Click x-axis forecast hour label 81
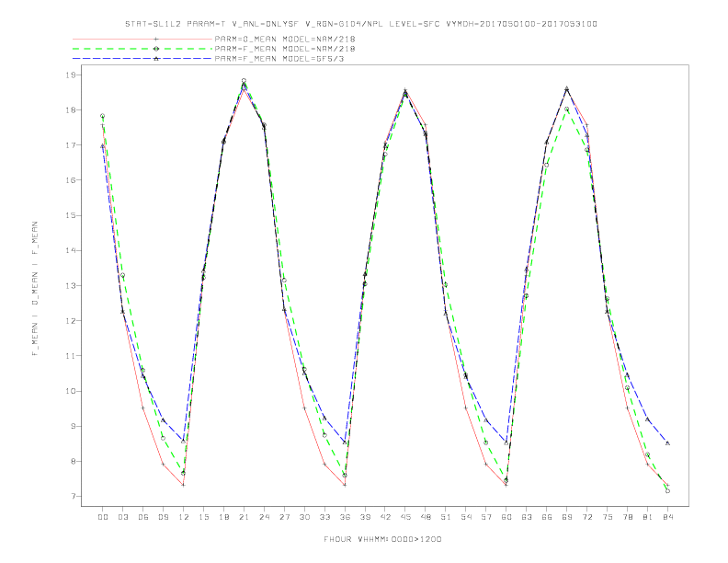The image size is (728, 563). click(x=648, y=517)
